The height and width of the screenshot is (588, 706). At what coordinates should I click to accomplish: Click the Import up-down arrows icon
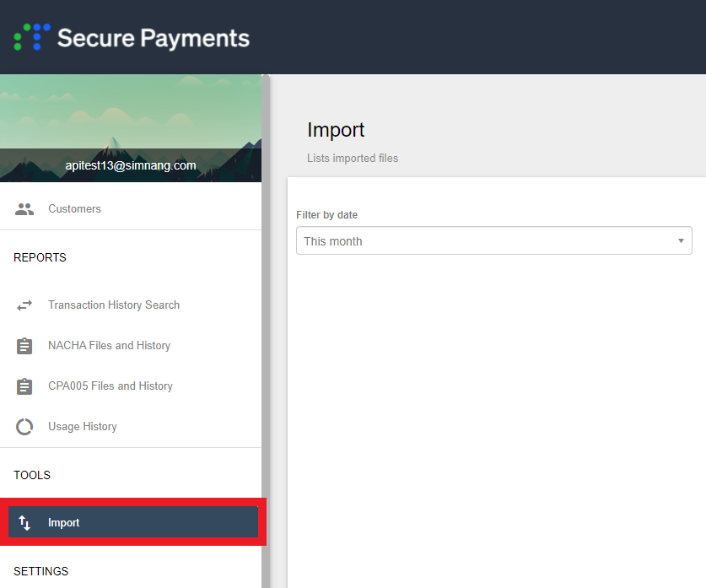[x=24, y=523]
